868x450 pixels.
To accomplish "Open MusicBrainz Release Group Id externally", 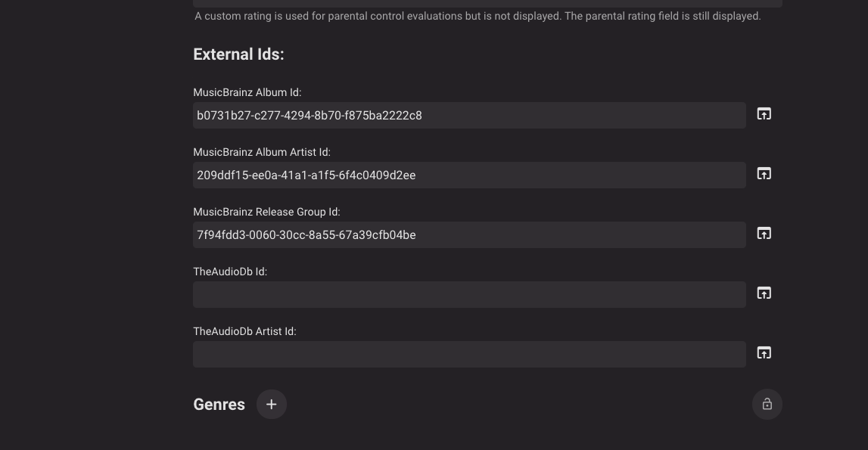I will click(x=764, y=233).
